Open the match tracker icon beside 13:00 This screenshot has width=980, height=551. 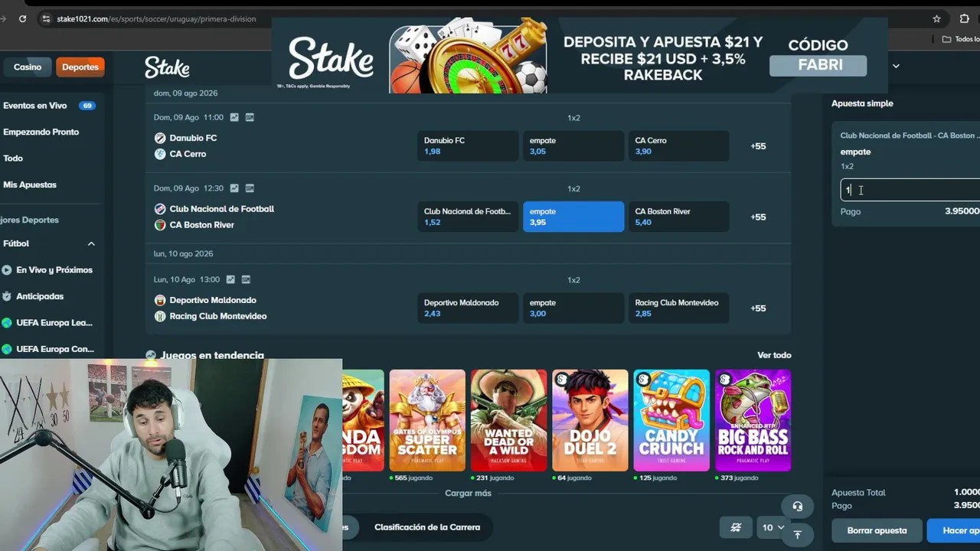coord(246,279)
